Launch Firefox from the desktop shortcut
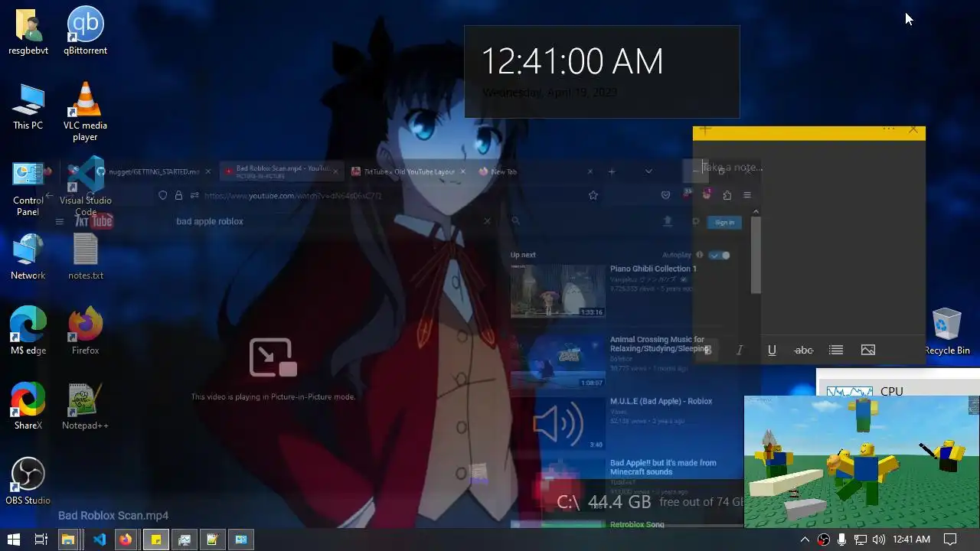 [x=85, y=331]
